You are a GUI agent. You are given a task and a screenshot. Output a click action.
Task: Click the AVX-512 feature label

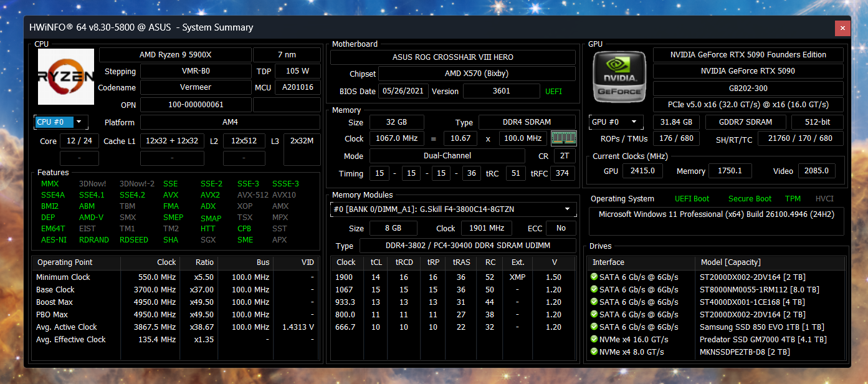point(252,195)
